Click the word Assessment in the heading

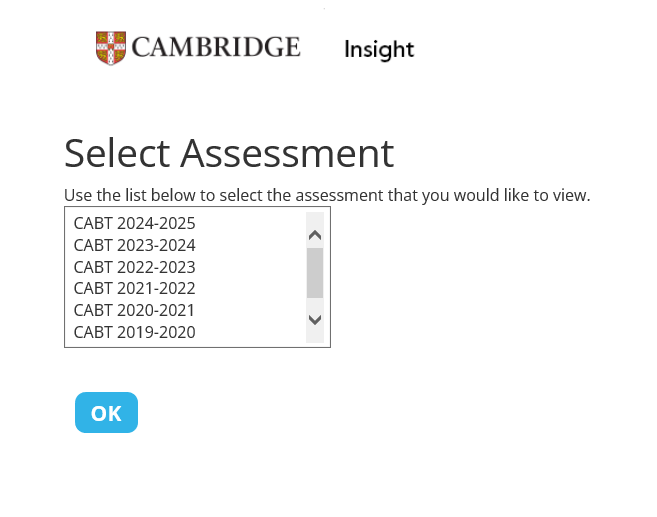pyautogui.click(x=287, y=153)
